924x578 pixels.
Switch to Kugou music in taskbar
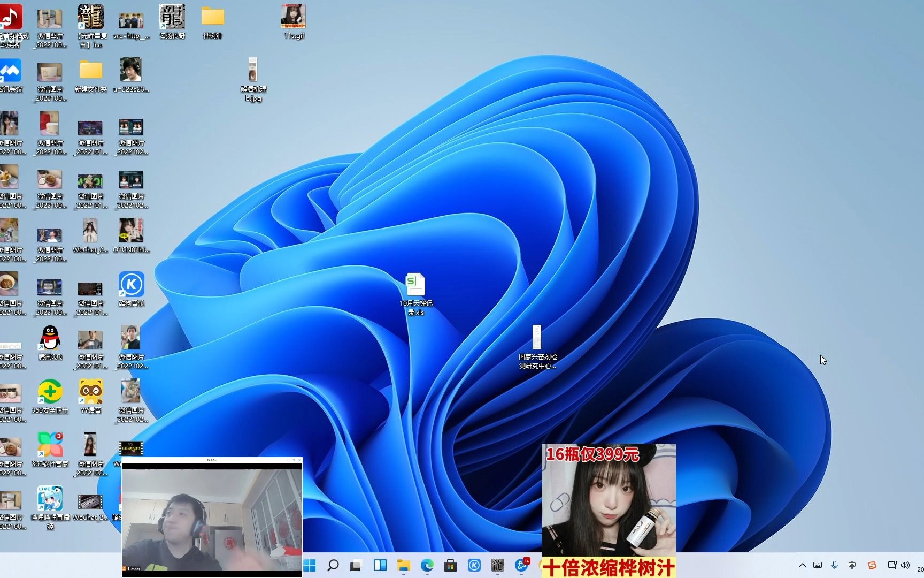[474, 565]
